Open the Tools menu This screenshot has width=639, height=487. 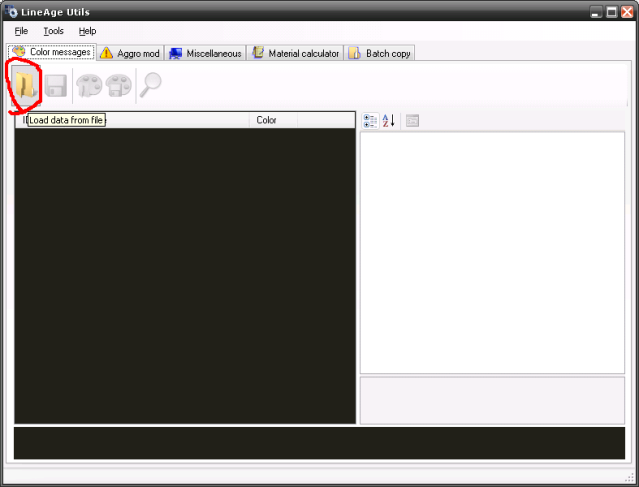tap(53, 31)
